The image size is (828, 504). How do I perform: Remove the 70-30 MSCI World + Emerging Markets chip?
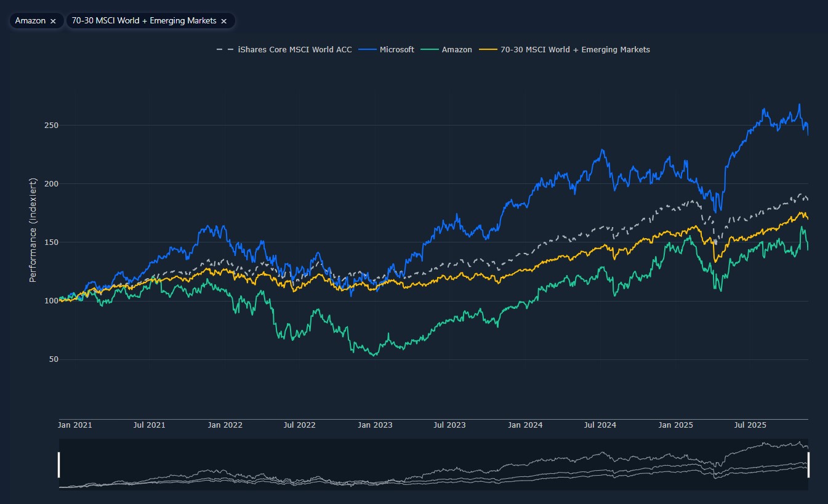coord(224,21)
